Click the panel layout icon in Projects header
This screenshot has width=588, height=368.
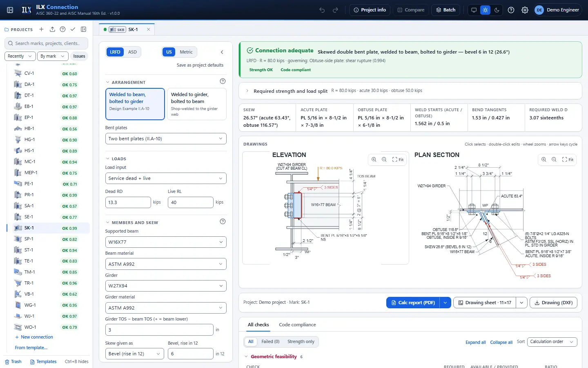click(x=84, y=29)
